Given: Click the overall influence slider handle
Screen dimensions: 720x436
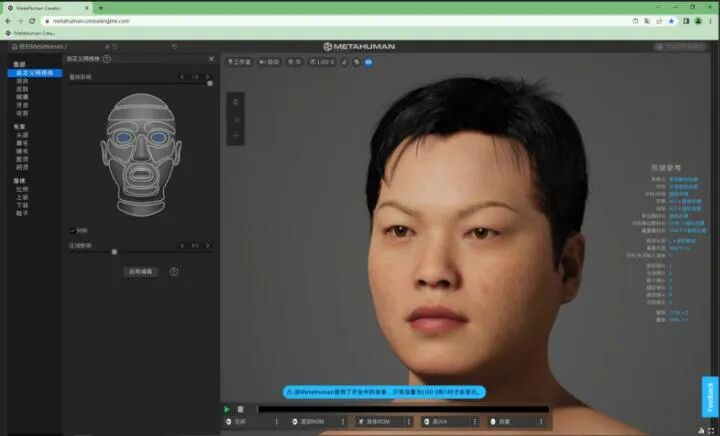Looking at the screenshot, I should [x=210, y=83].
